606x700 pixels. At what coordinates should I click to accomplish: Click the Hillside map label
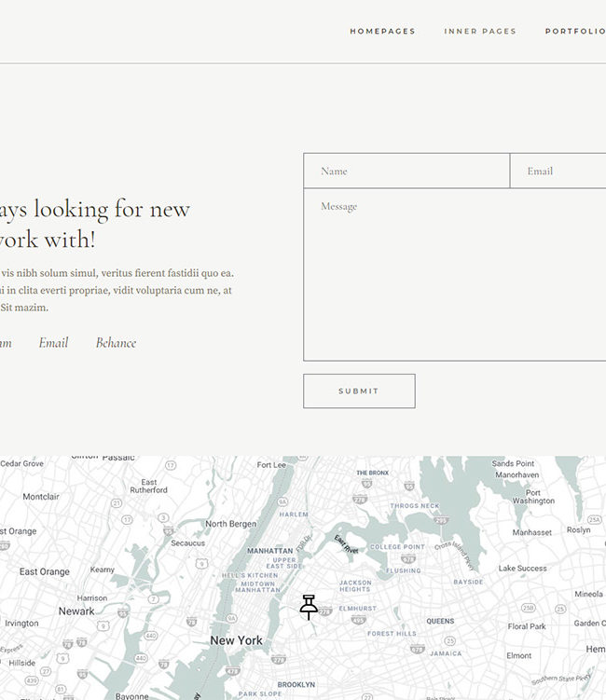[x=21, y=663]
